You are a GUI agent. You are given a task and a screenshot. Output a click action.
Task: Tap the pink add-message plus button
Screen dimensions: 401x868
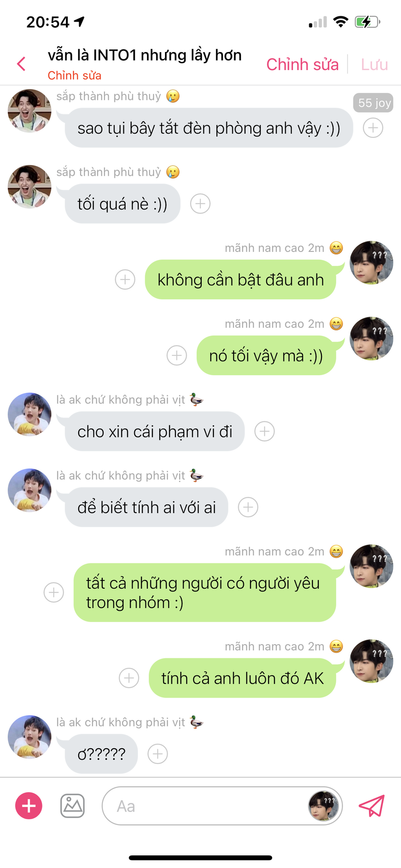point(29,806)
